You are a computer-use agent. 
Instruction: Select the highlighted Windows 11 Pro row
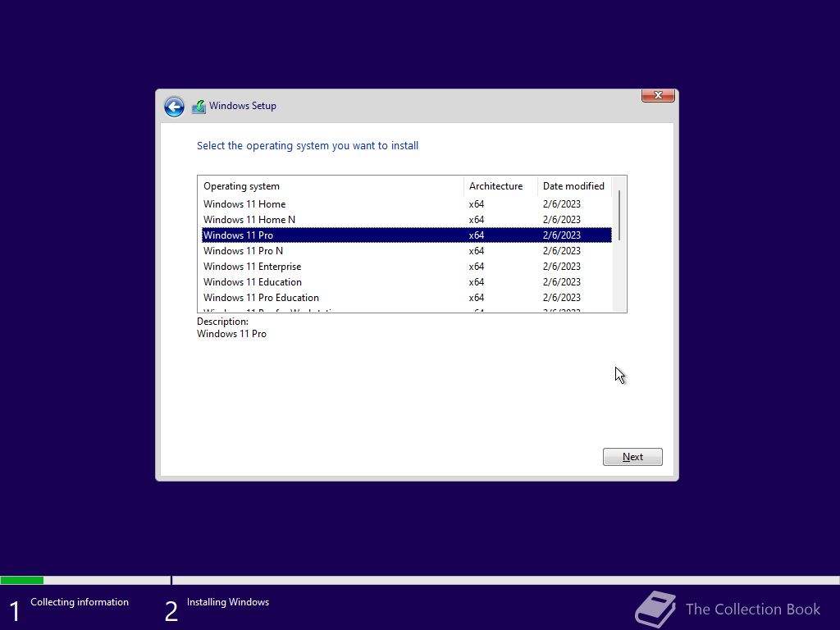point(407,235)
